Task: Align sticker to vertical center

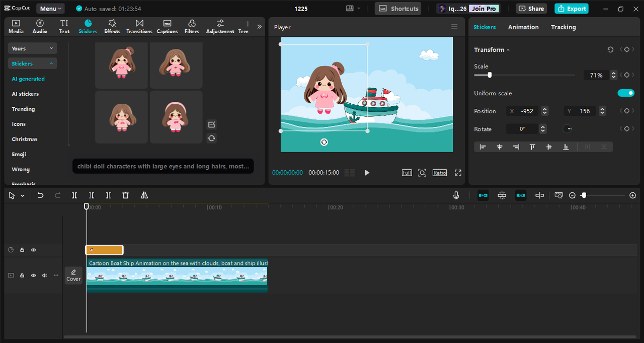Action: [549, 147]
